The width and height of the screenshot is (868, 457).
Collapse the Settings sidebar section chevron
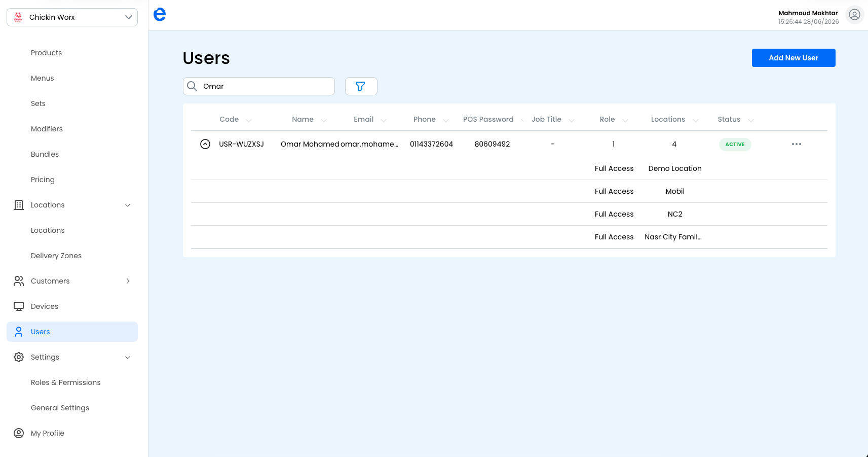click(x=128, y=357)
